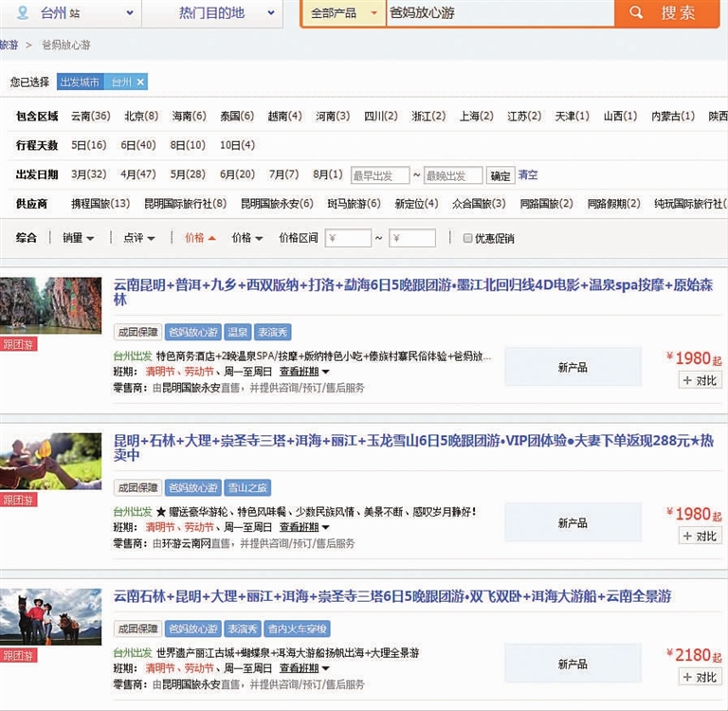Add first tour to 对比 comparison
728x711 pixels.
pos(700,380)
